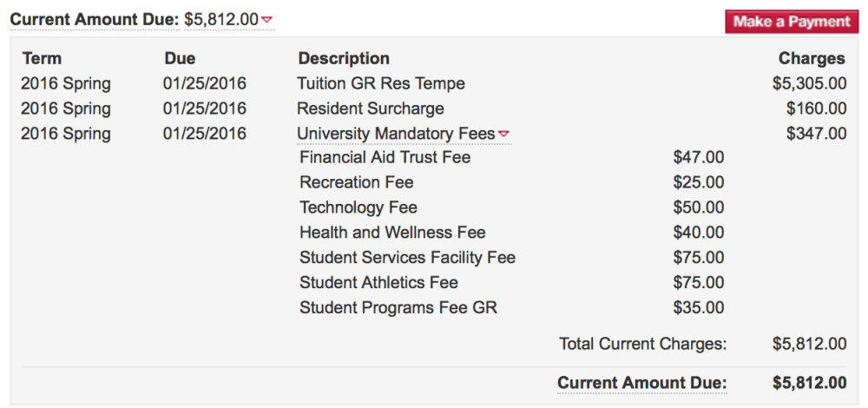Viewport: 868px width, 408px height.
Task: Select the Technology Fee line item
Action: [x=358, y=207]
